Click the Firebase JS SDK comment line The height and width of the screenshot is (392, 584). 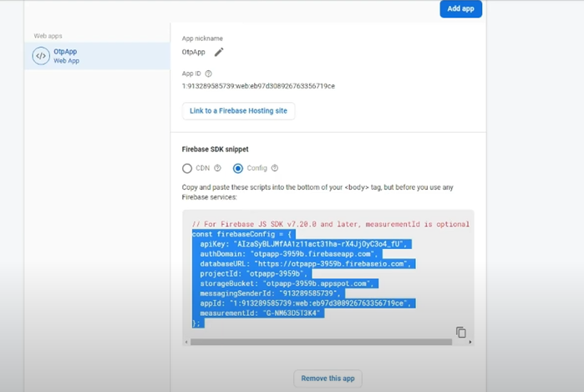coord(330,224)
